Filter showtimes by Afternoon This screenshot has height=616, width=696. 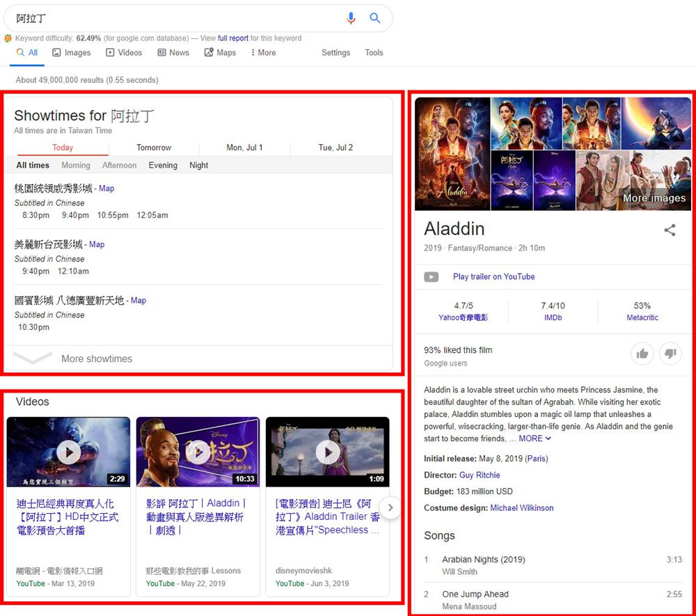coord(120,166)
